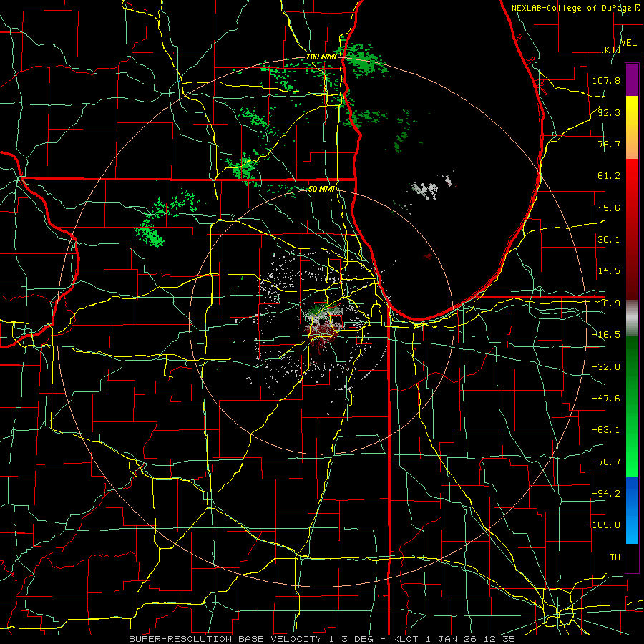The height and width of the screenshot is (644, 644).
Task: Click the 92.3 scale value
Action: point(609,112)
